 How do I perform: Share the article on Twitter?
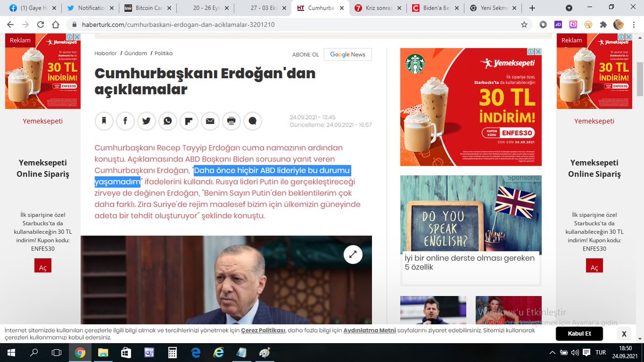click(147, 121)
